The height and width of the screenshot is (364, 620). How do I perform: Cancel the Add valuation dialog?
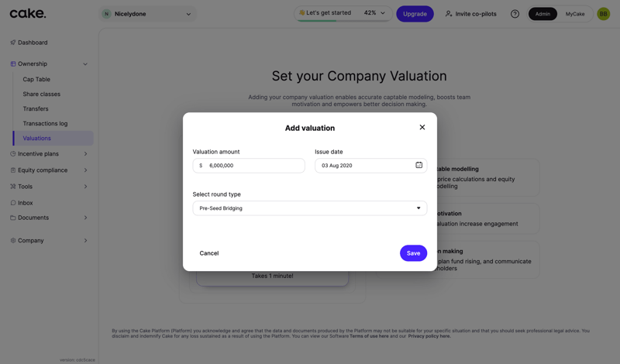(209, 253)
